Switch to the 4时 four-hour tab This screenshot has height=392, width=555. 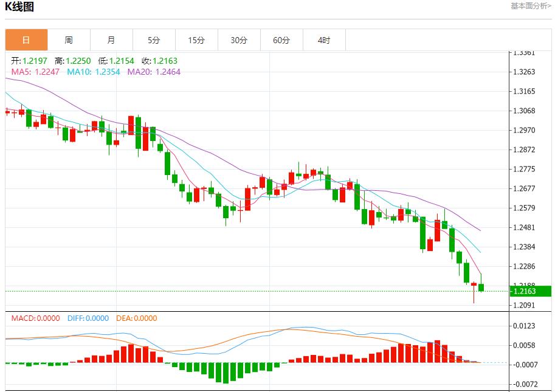pos(324,40)
